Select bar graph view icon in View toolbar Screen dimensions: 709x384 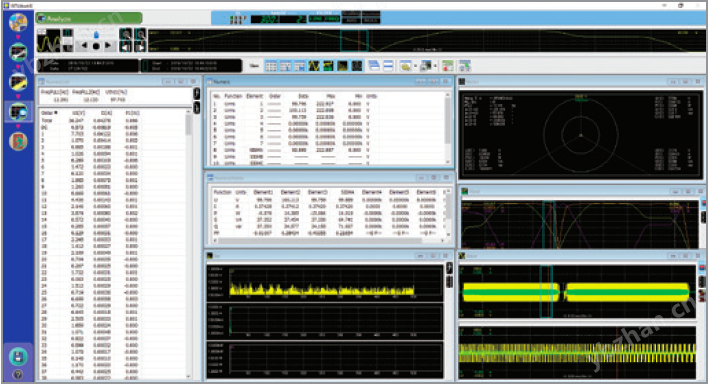pos(342,66)
